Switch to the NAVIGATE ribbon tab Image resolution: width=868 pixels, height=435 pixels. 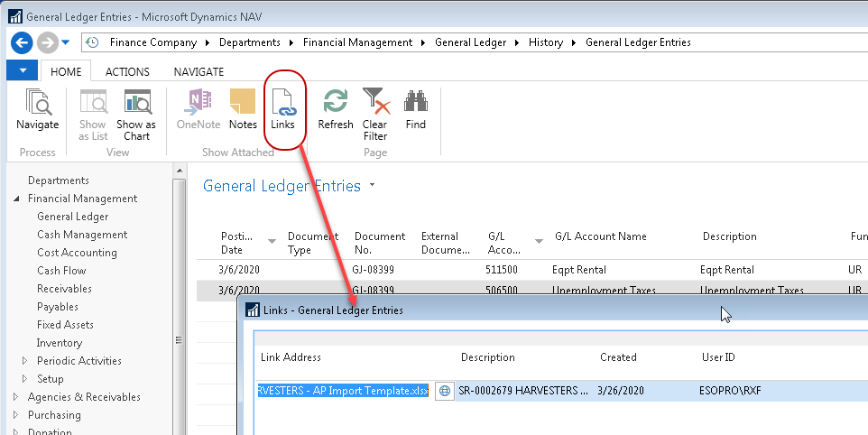point(199,71)
